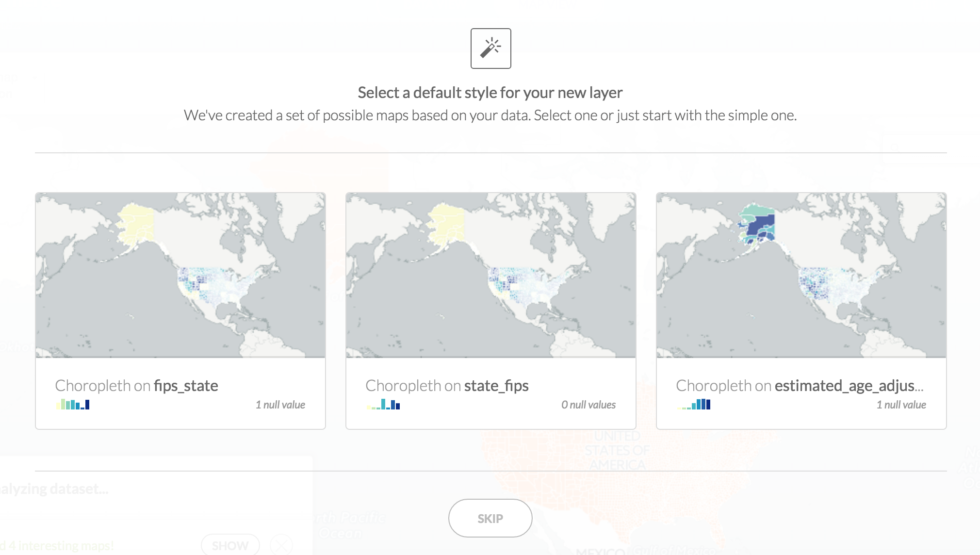Select the Choropleth on estimated_age_adjus... map preview

point(800,274)
